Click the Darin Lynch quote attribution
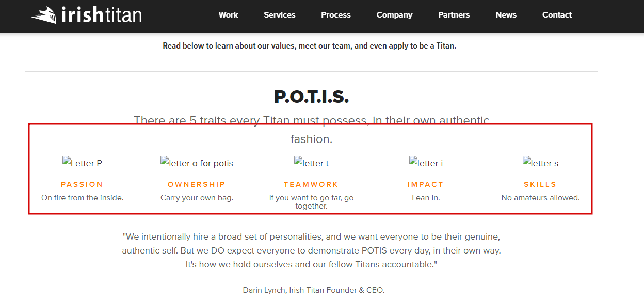 tap(311, 290)
